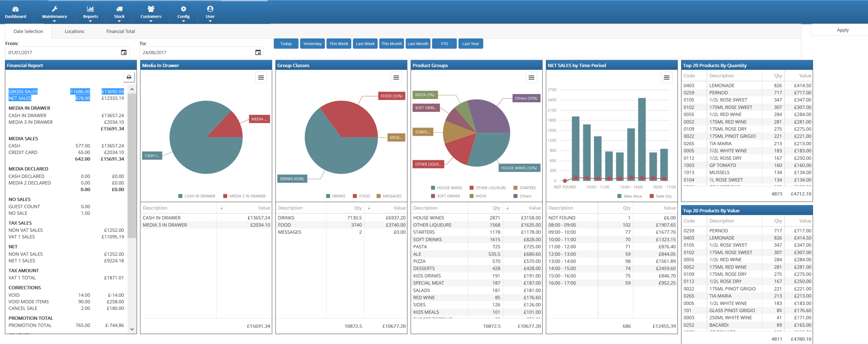868x344 pixels.
Task: Switch to the Locations tab
Action: pos(74,32)
